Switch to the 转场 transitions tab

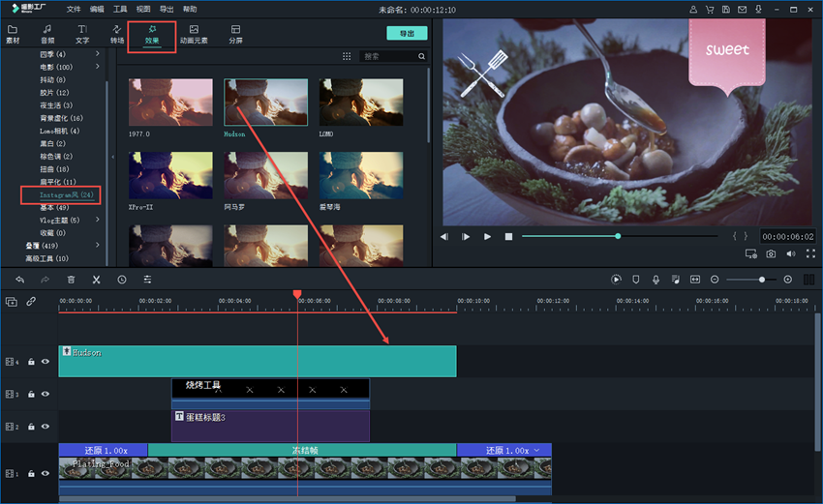tap(117, 35)
